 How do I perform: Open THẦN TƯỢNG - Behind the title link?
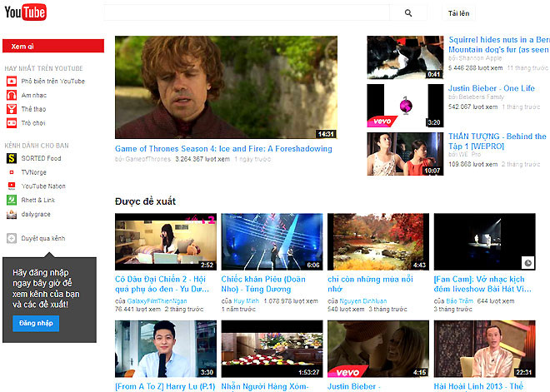497,141
